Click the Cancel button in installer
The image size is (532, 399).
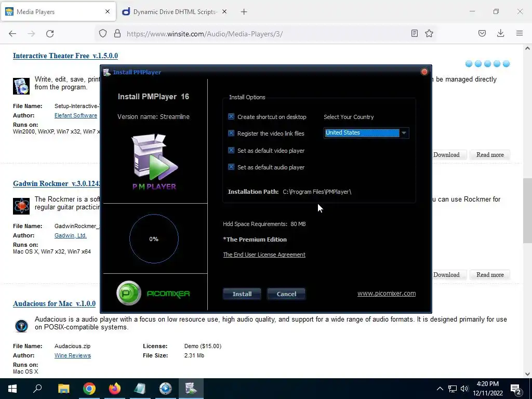[x=286, y=294]
